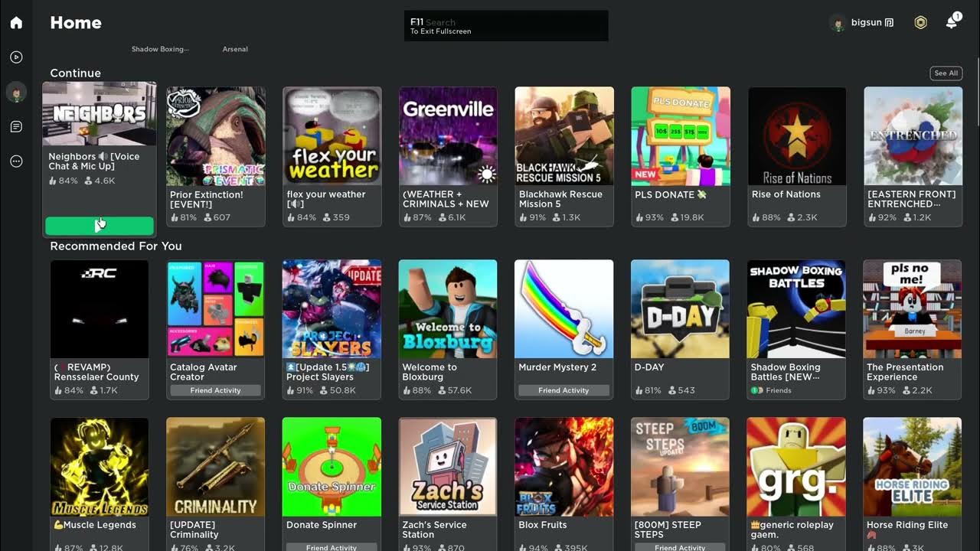Open the Shadow Boxing link above Continue

point(160,49)
